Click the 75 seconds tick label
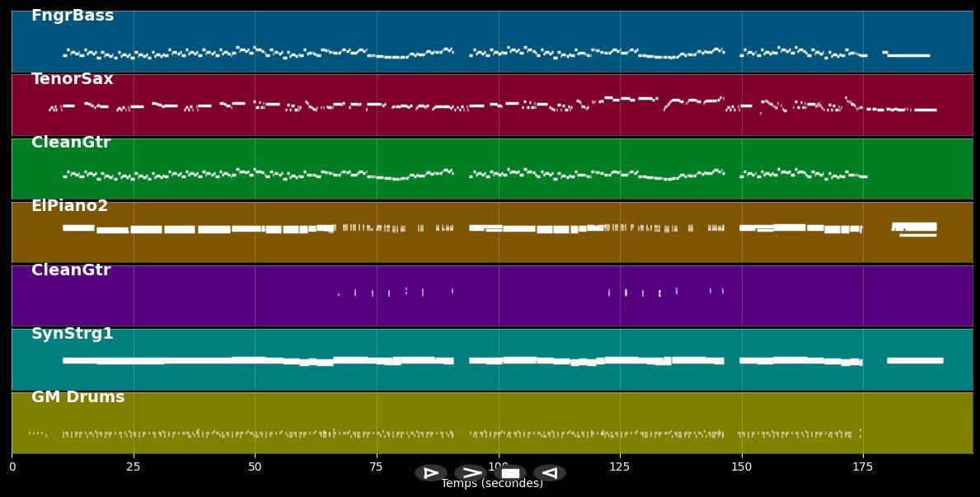Viewport: 980px width, 497px height. (x=377, y=467)
